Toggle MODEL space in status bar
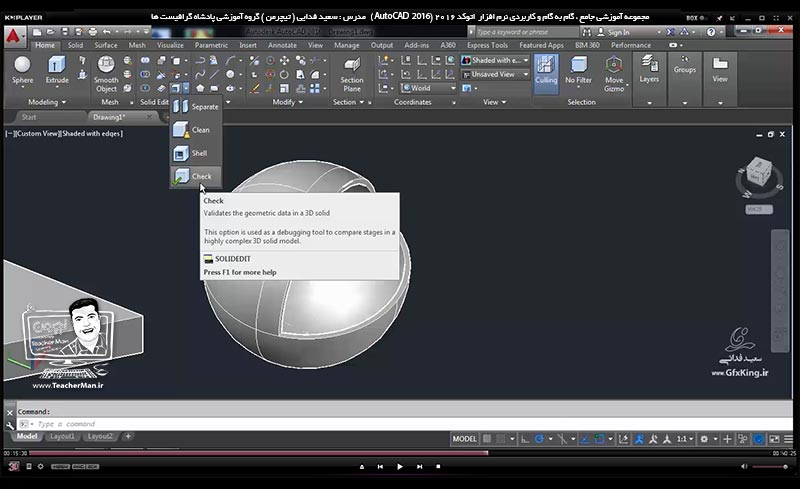The width and height of the screenshot is (800, 489). pyautogui.click(x=464, y=439)
